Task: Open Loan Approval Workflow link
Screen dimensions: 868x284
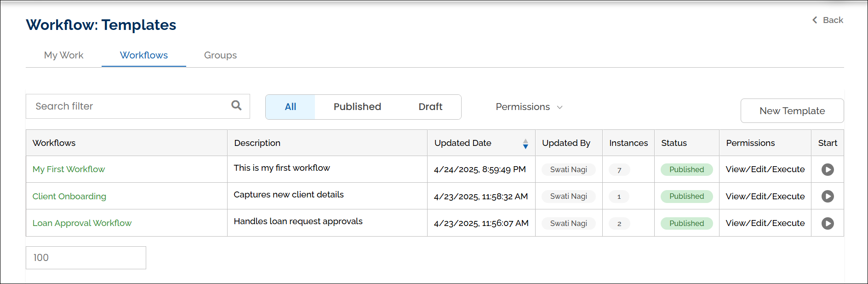Action: click(82, 223)
